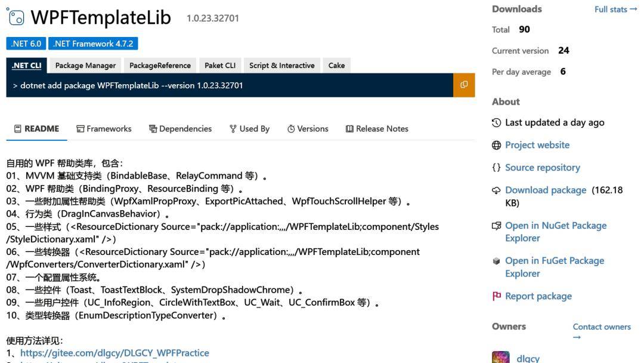Click the WPFTemplateLib package logo icon
The image size is (644, 363).
16,17
